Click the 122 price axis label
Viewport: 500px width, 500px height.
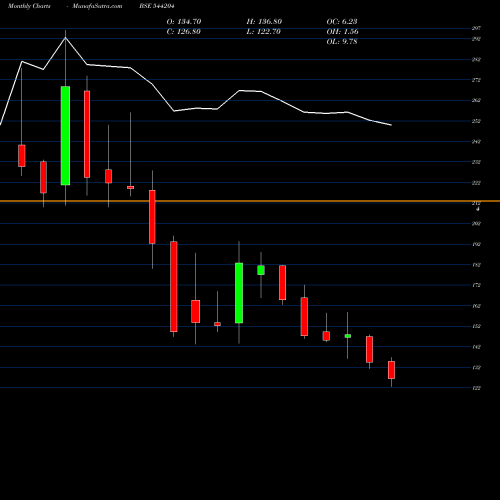coord(476,388)
